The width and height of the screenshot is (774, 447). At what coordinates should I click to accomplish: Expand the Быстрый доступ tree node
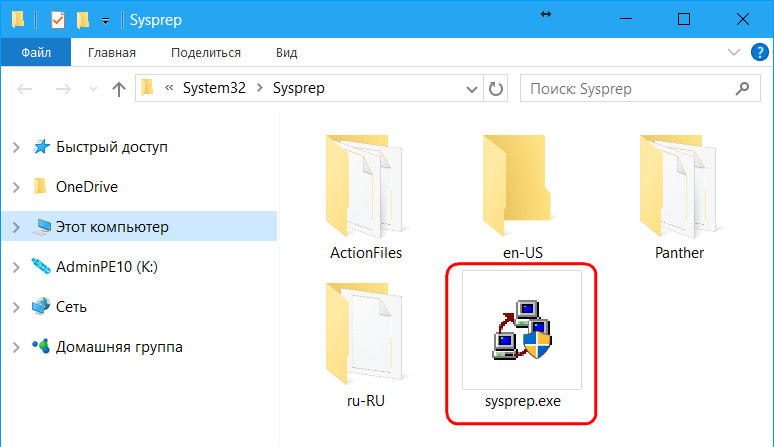(16, 147)
